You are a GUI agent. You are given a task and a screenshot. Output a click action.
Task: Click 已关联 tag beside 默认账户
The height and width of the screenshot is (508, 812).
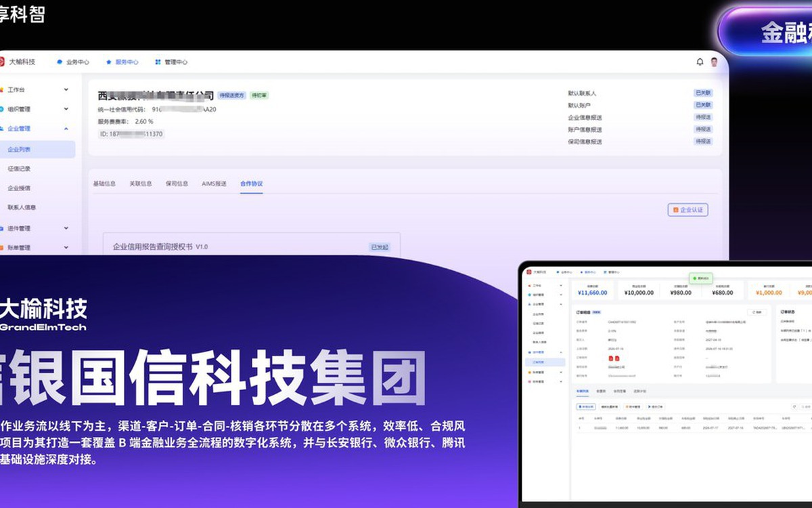(703, 105)
